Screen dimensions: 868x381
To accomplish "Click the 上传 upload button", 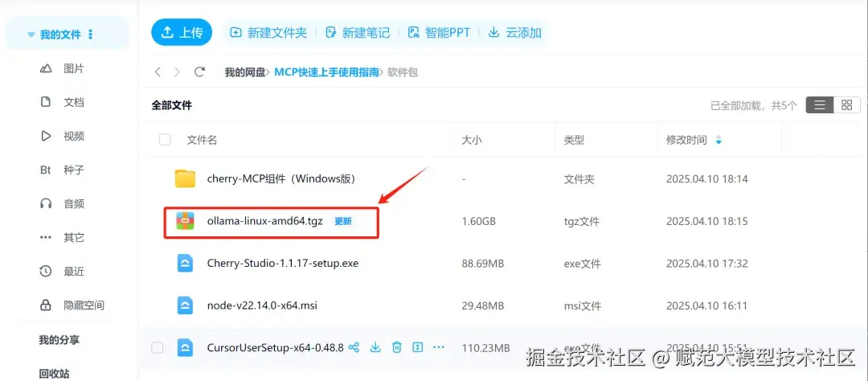I will (182, 32).
